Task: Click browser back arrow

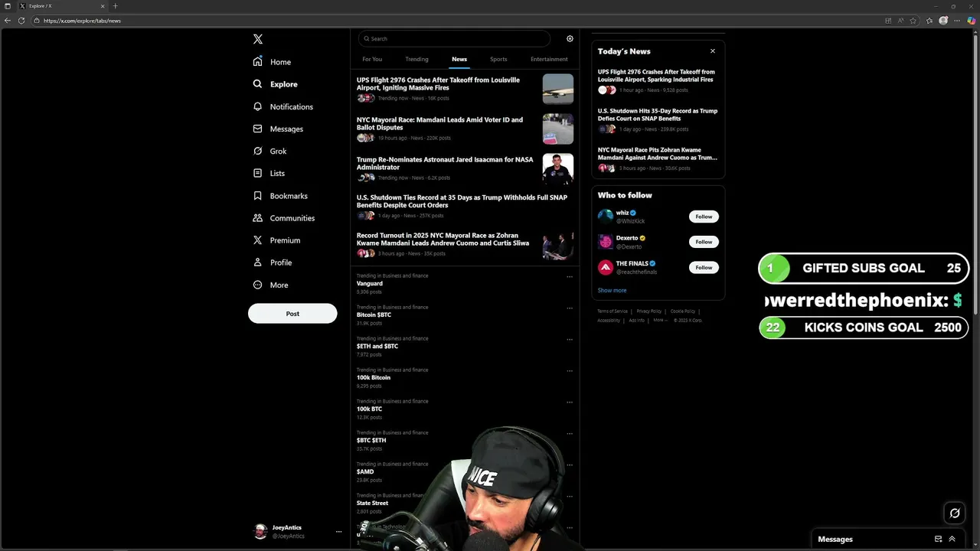Action: (8, 21)
